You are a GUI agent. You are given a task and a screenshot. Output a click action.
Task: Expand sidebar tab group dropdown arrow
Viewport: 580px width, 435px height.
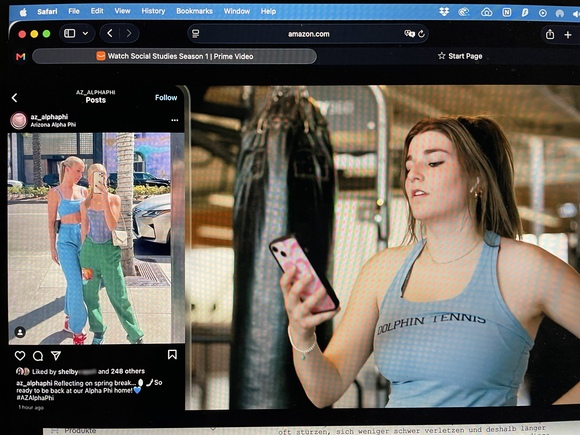pos(85,33)
